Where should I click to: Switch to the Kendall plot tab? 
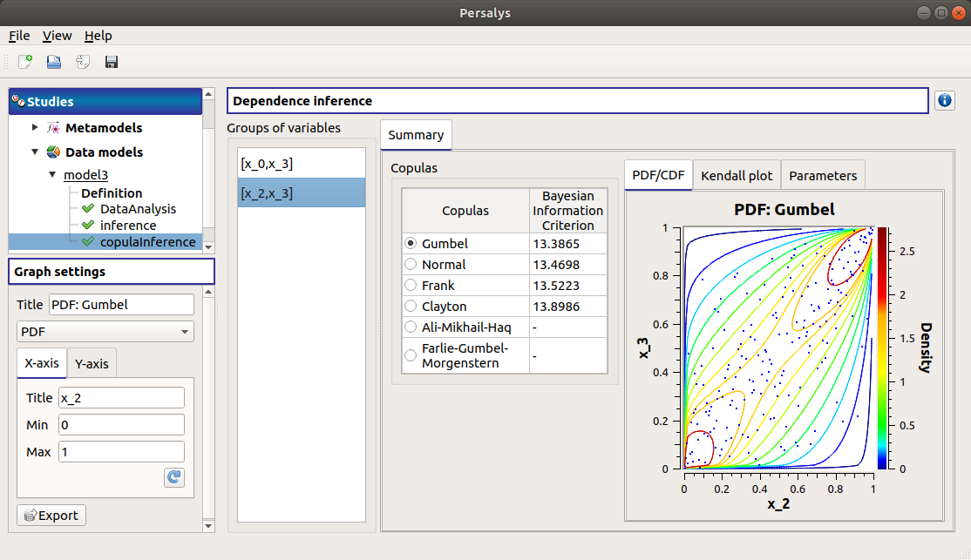tap(736, 174)
